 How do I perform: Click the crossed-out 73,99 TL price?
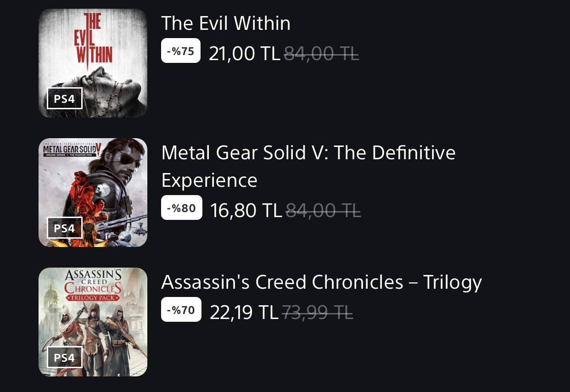(x=317, y=313)
